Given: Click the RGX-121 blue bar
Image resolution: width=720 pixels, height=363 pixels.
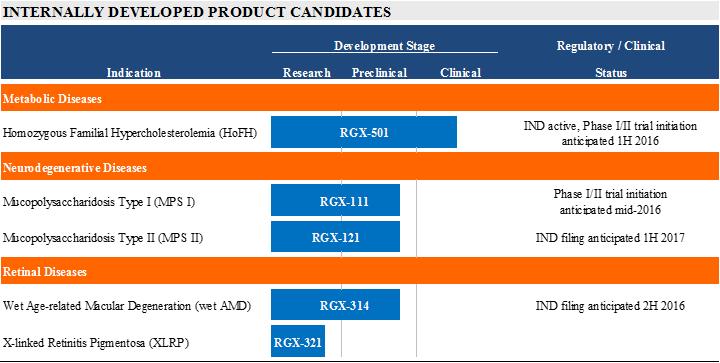Looking at the screenshot, I should click(x=335, y=237).
